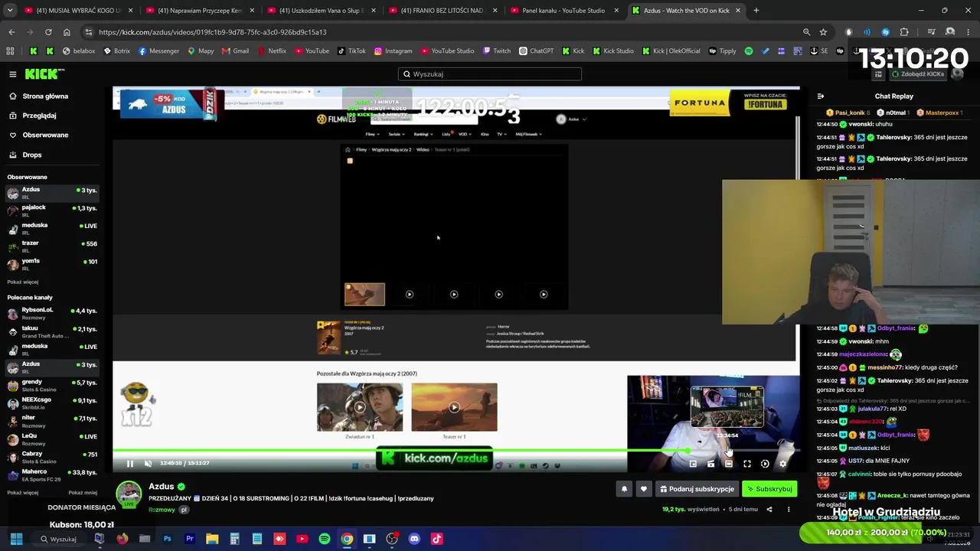This screenshot has height=551, width=980.
Task: Click the browser address bar URL
Action: click(x=213, y=32)
